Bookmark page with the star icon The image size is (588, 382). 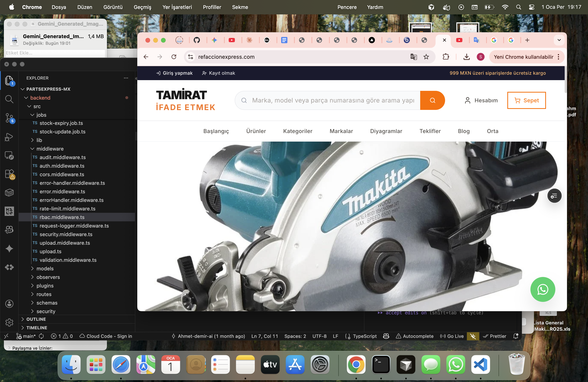426,57
